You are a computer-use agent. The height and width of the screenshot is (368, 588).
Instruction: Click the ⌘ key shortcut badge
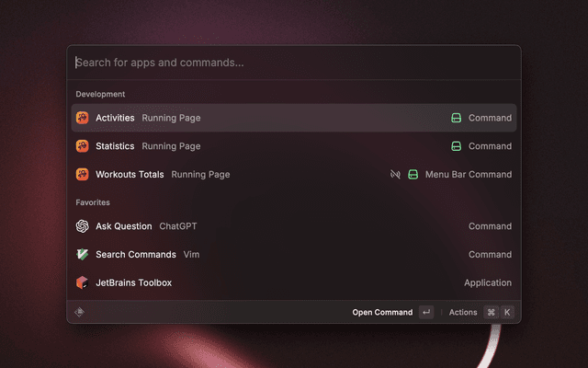click(491, 313)
